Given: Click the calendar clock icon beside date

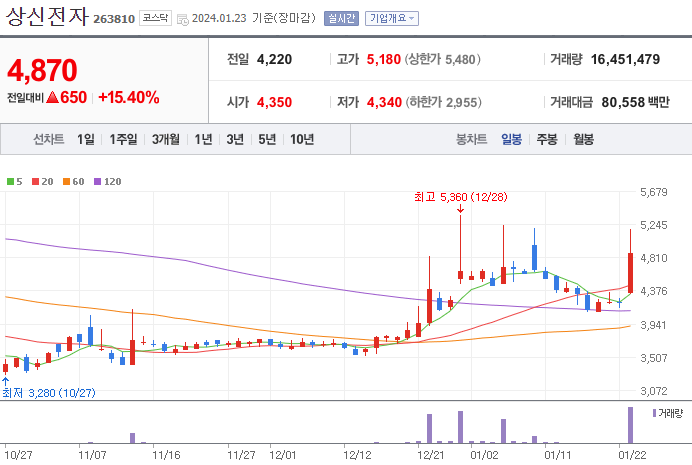Looking at the screenshot, I should tap(182, 19).
